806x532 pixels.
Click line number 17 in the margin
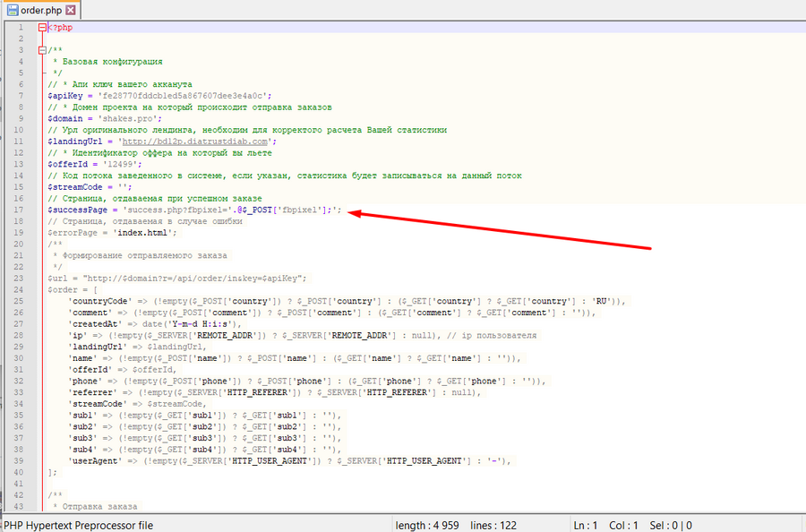coord(18,210)
